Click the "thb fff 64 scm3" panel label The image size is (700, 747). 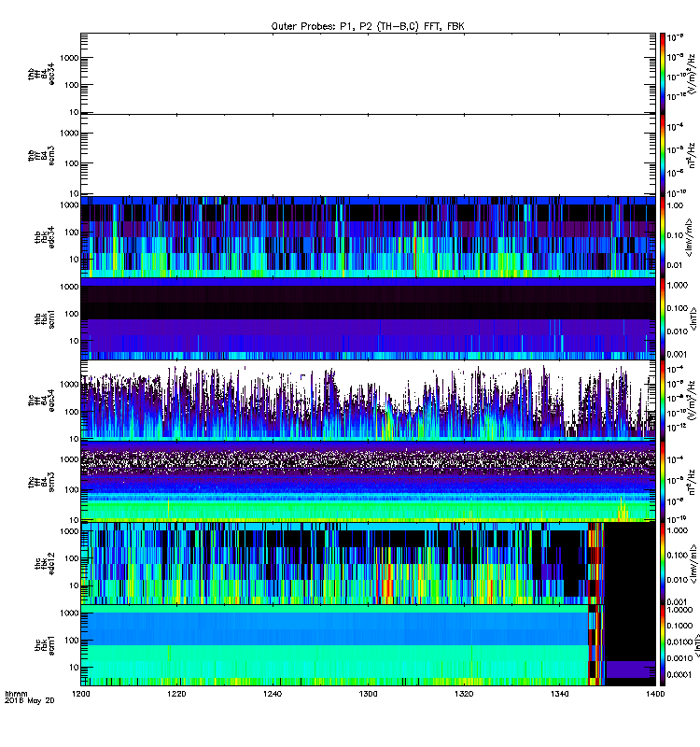coord(41,156)
